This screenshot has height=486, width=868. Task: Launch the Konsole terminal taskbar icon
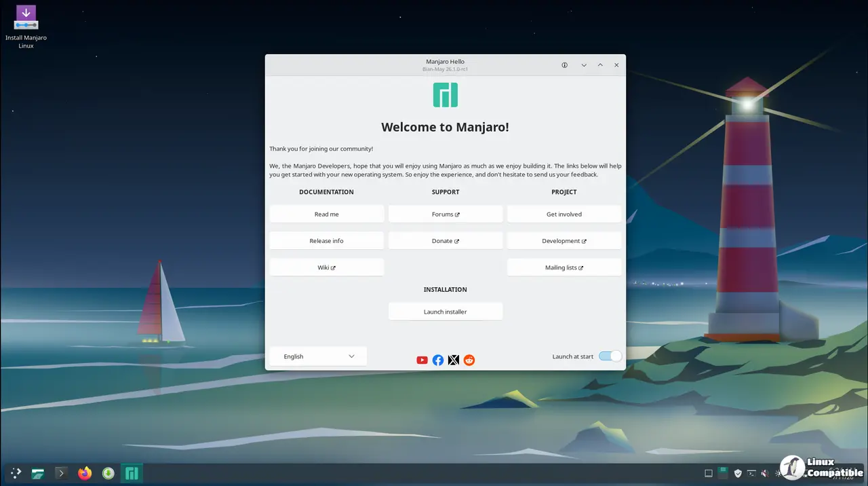click(61, 473)
